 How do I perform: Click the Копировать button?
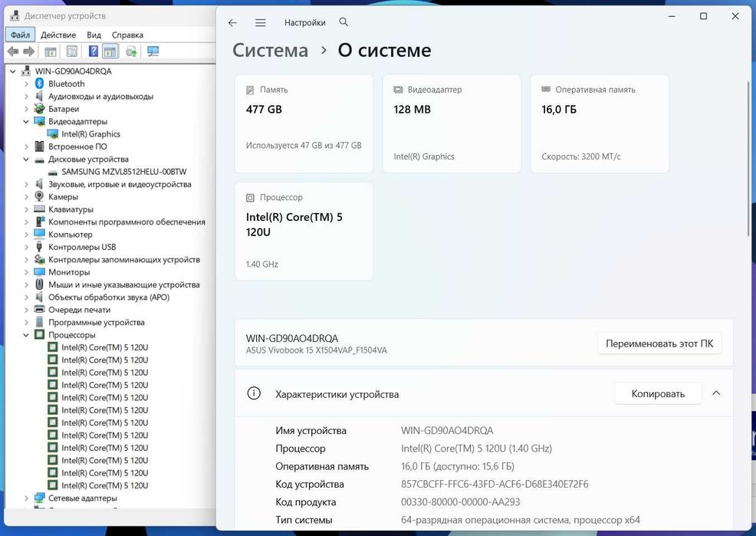[658, 394]
